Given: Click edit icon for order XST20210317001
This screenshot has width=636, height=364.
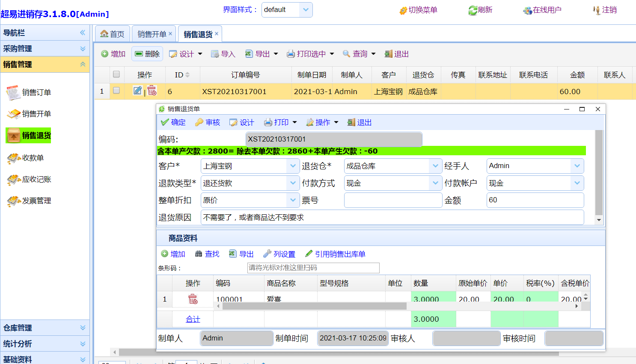Looking at the screenshot, I should pyautogui.click(x=137, y=91).
